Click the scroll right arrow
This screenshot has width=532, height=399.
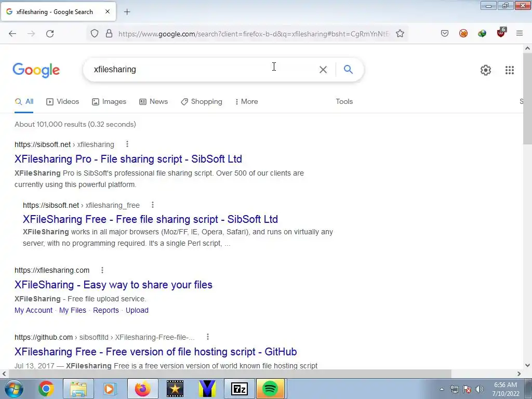tap(519, 374)
